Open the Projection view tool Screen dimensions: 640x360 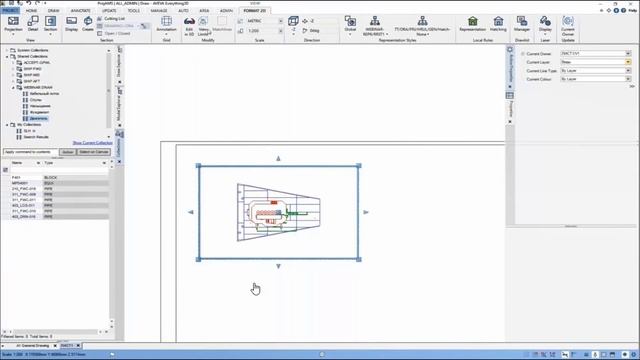click(13, 24)
